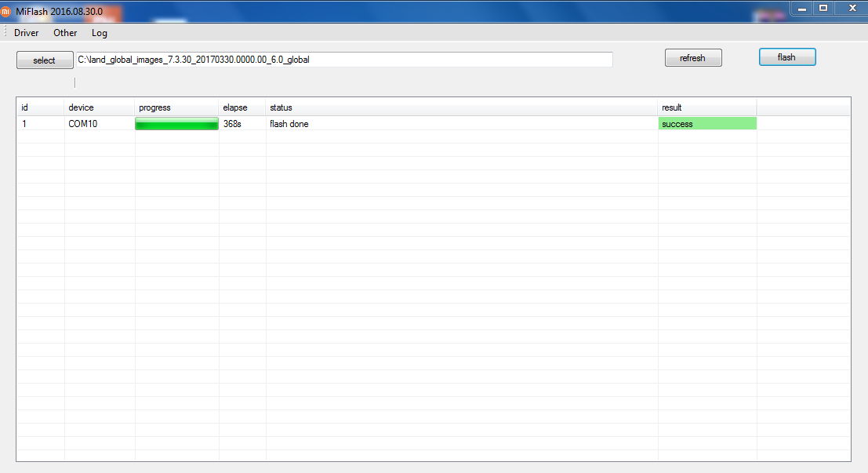Click the green success result cell
This screenshot has width=868, height=473.
coord(706,124)
